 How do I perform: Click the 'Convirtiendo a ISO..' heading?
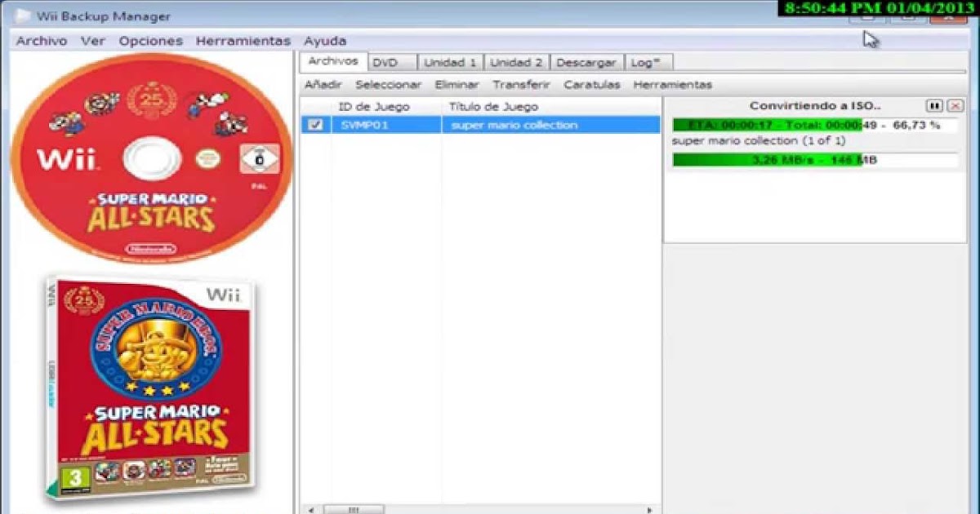(x=815, y=106)
